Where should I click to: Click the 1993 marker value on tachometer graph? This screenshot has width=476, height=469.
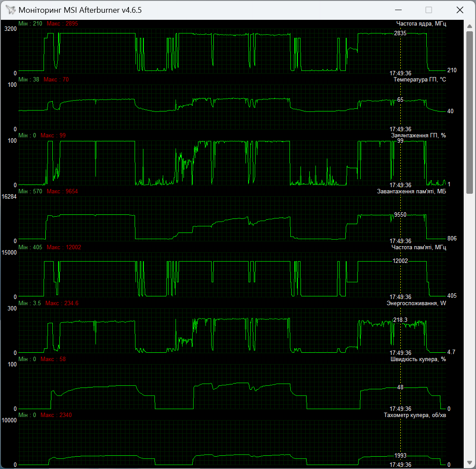400,455
